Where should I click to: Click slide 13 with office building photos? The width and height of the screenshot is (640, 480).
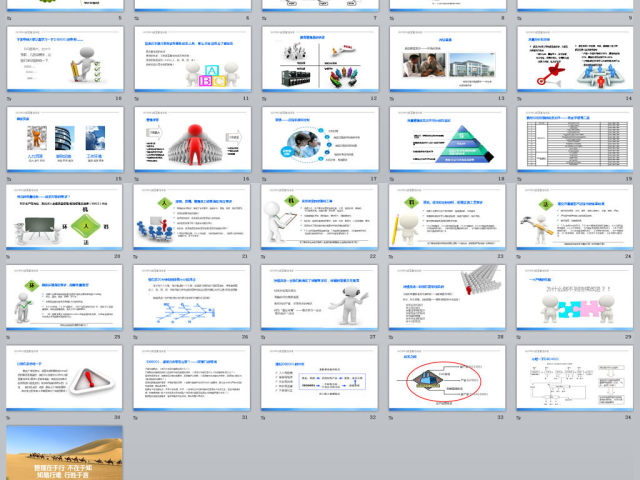[x=448, y=61]
